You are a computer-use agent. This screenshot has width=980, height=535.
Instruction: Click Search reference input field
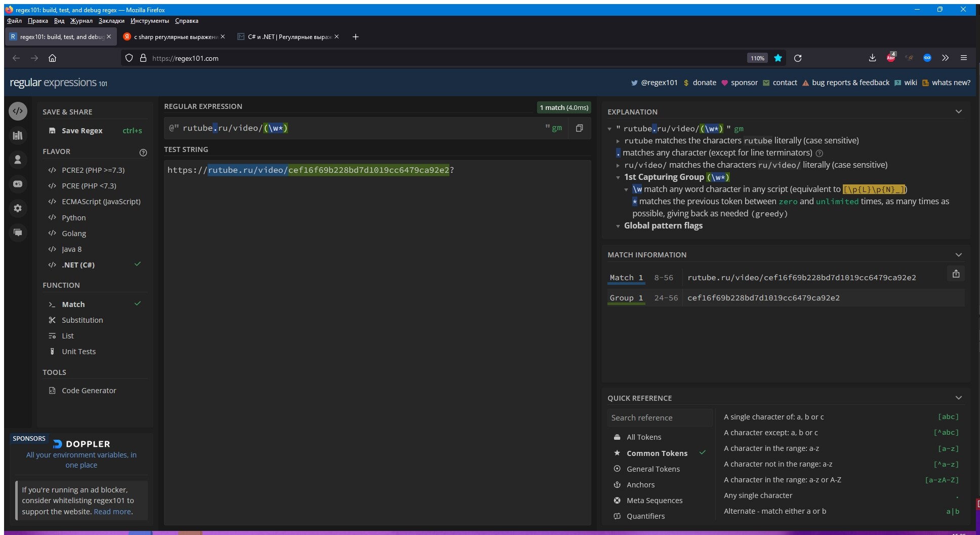click(x=660, y=418)
